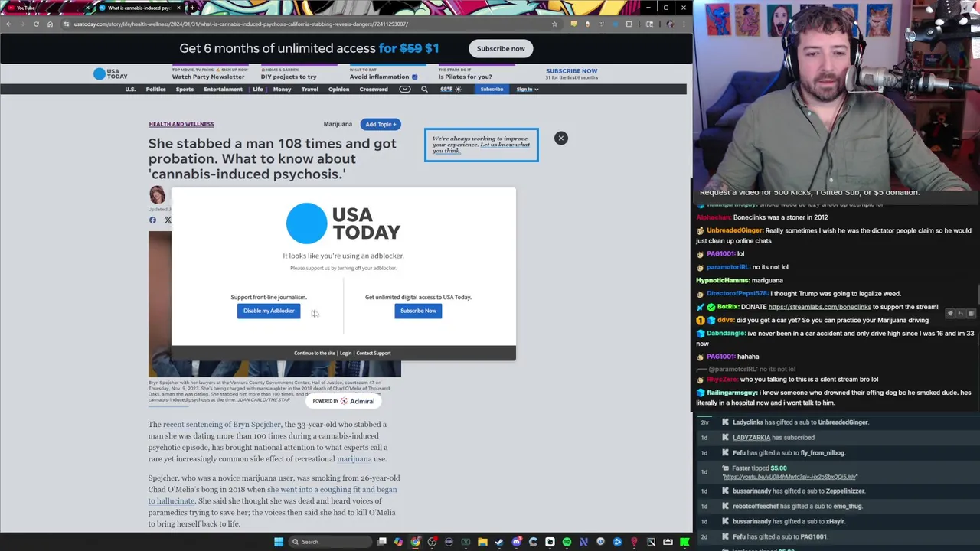Open File Explorer from taskbar
Viewport: 980px width, 551px height.
point(482,542)
